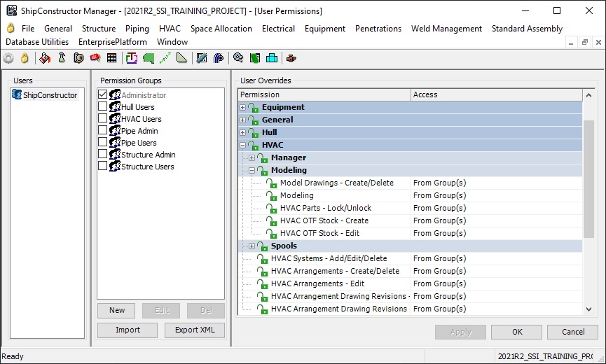Click the black table grid toolbar icon
The width and height of the screenshot is (606, 364).
pyautogui.click(x=111, y=58)
